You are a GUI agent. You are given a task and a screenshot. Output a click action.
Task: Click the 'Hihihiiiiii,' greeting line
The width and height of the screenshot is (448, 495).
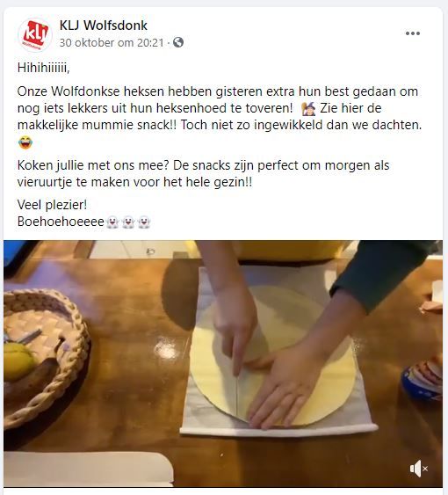pos(44,68)
